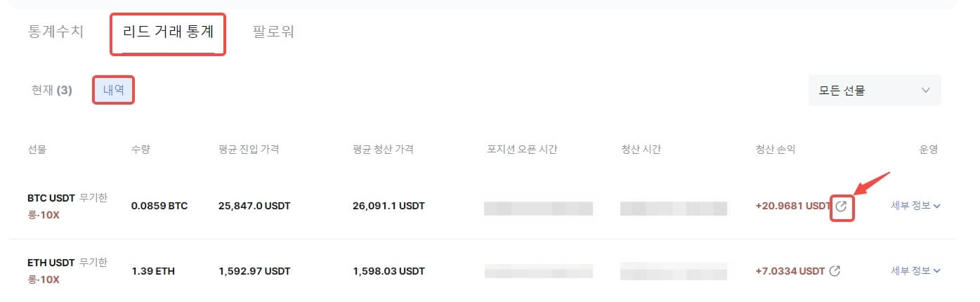Screen dimensions: 980x302
Task: Click the +7.0334 USDT profit value
Action: pos(790,271)
